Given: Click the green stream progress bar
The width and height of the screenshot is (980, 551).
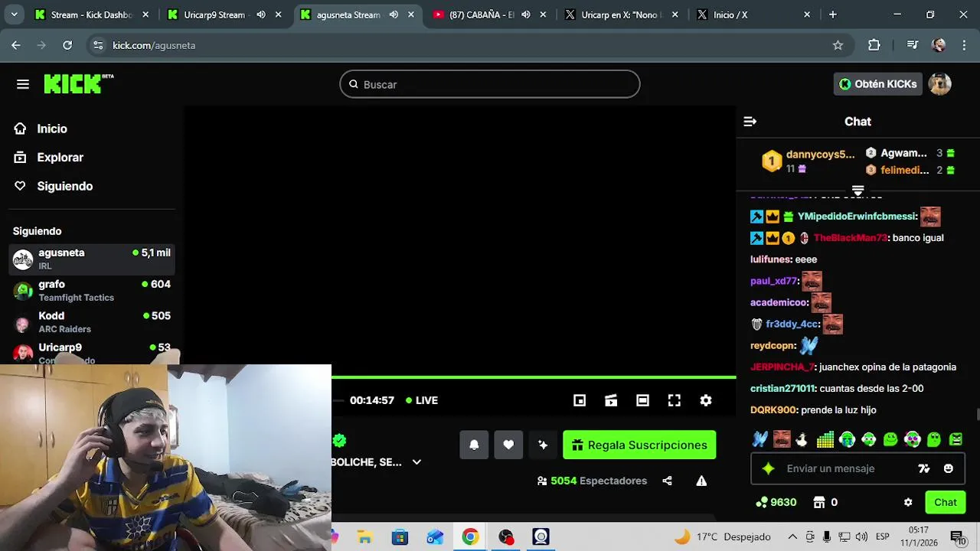Looking at the screenshot, I should (x=534, y=377).
